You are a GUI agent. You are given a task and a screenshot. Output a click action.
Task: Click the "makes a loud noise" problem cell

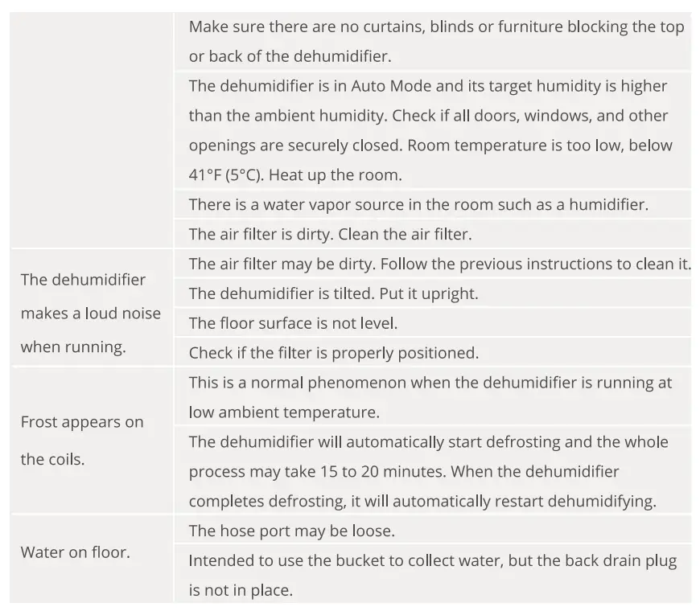[x=90, y=314]
